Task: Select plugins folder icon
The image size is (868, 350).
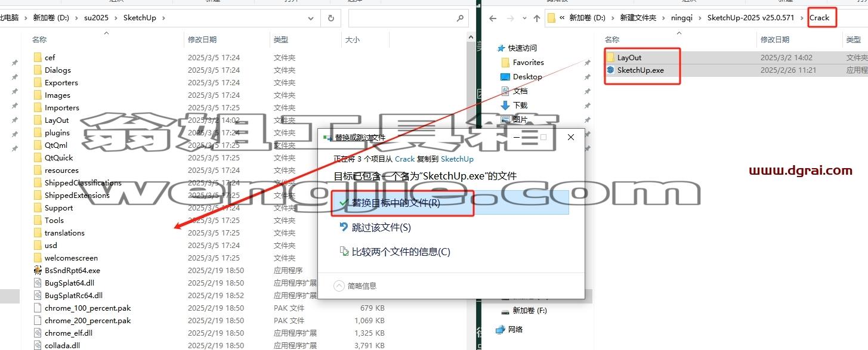Action: point(38,132)
